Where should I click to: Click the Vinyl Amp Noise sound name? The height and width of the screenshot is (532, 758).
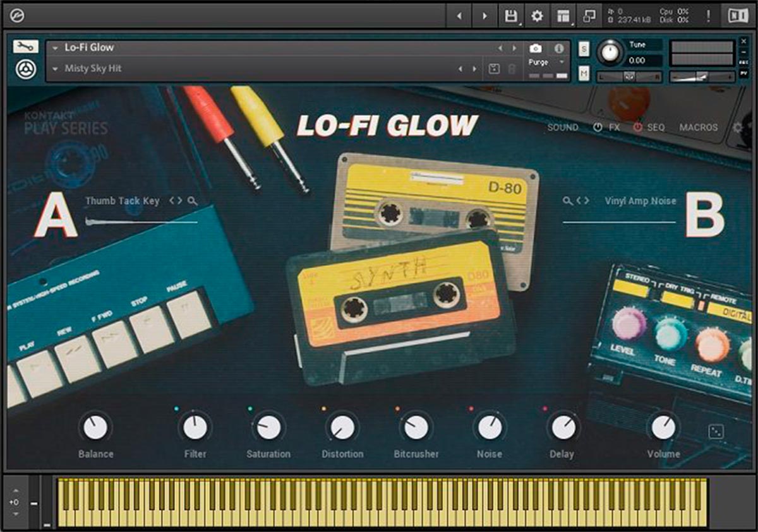coord(641,201)
